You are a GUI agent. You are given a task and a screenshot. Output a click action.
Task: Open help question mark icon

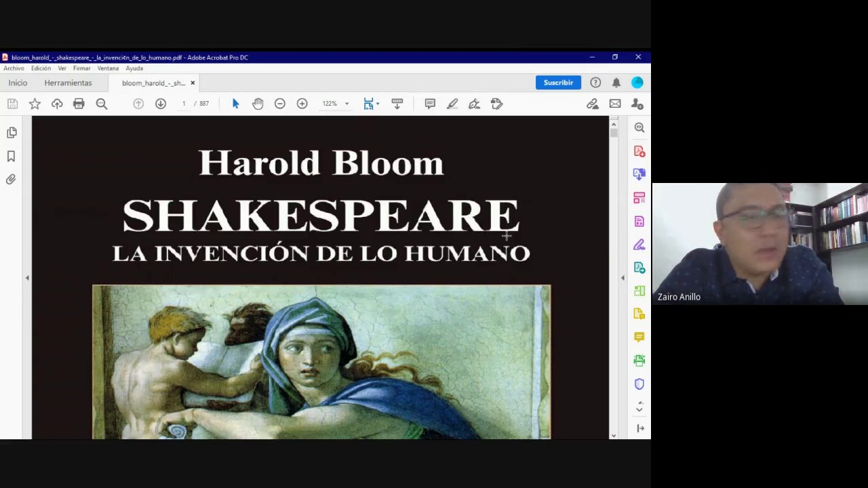595,83
